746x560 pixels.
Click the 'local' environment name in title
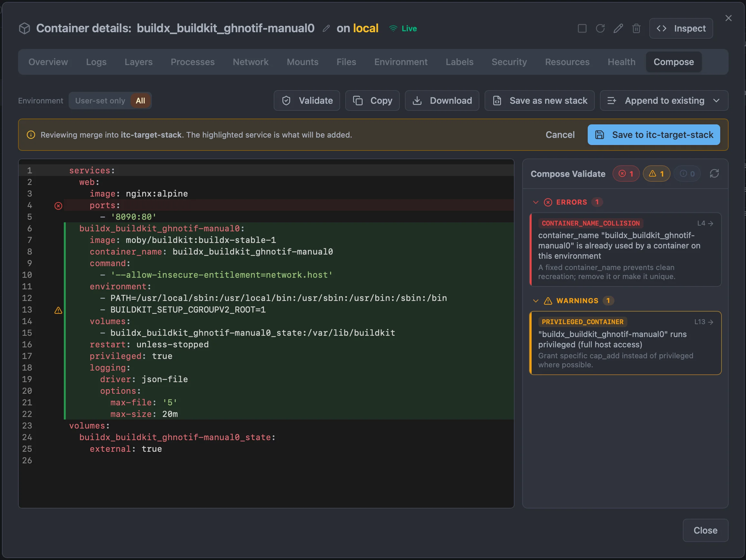(x=366, y=28)
